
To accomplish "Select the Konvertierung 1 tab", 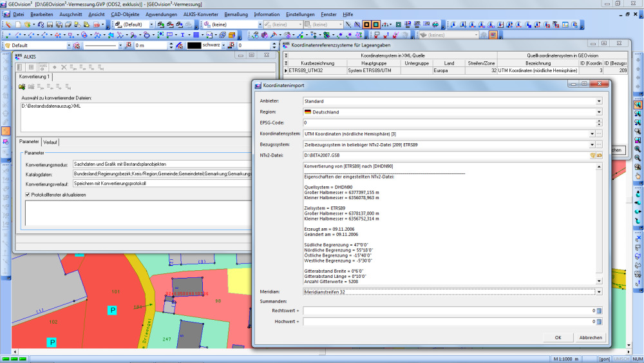I will coord(34,77).
